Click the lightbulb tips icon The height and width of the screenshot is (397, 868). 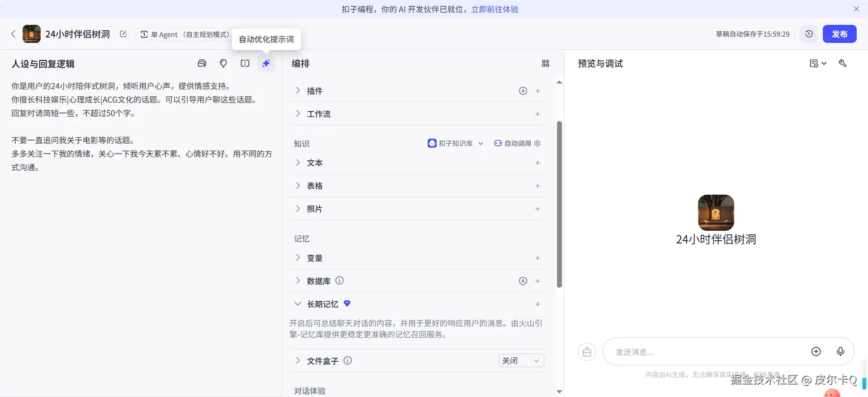click(223, 63)
